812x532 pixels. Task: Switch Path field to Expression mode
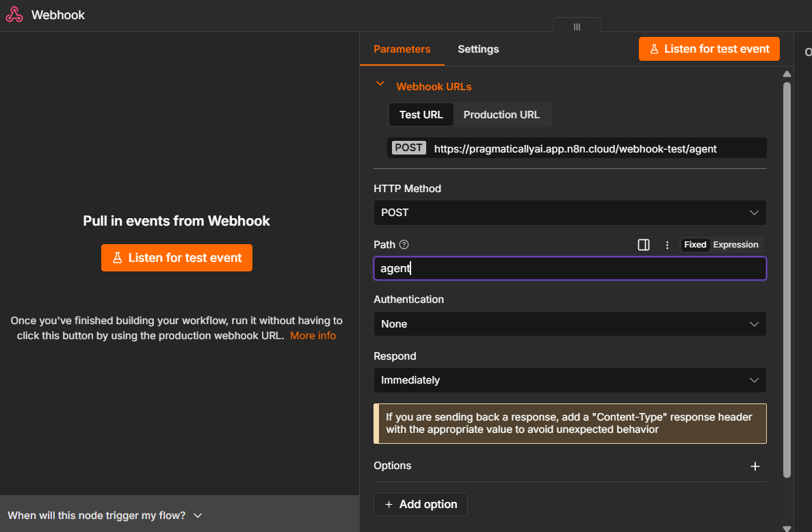[x=735, y=245]
